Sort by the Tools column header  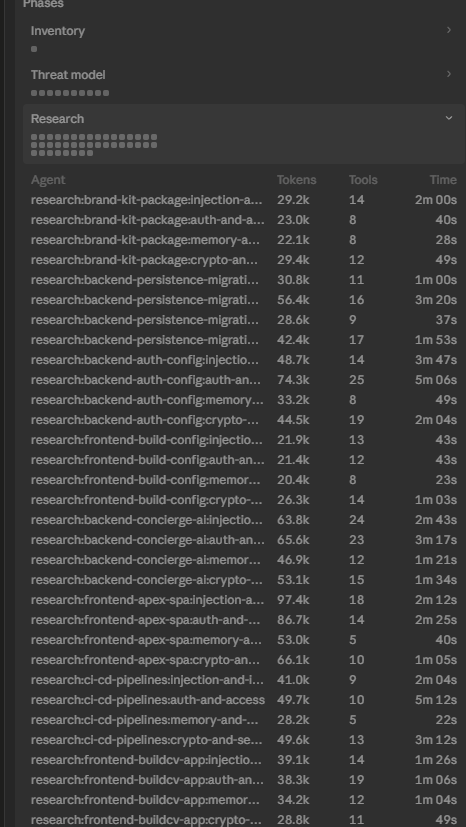[363, 180]
